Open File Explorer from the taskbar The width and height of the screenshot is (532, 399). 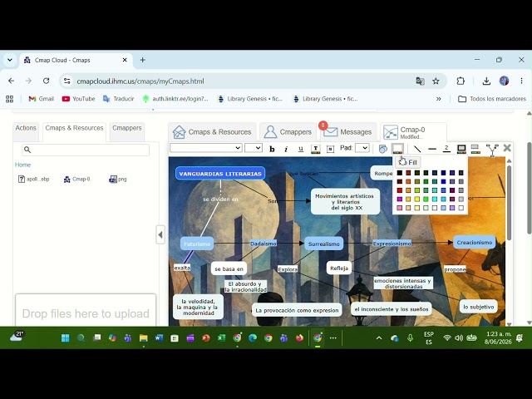coord(144,338)
